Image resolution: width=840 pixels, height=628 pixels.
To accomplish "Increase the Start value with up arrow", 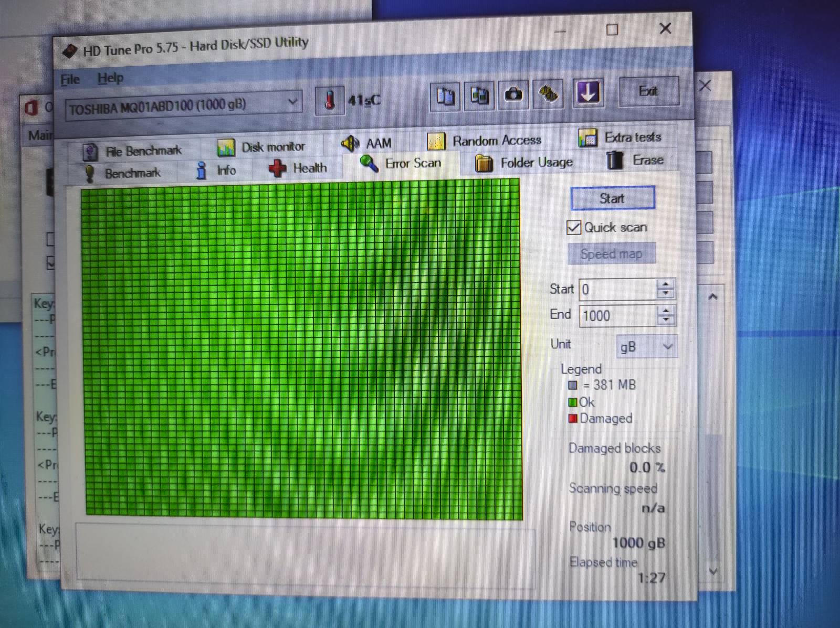I will [x=666, y=284].
